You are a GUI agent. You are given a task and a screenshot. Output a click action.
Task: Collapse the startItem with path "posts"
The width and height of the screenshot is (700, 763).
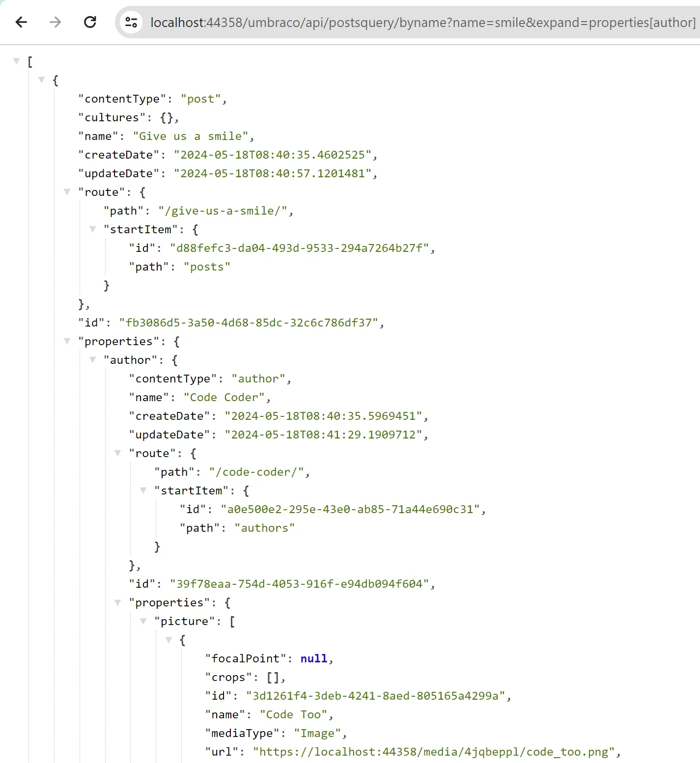[x=92, y=229]
